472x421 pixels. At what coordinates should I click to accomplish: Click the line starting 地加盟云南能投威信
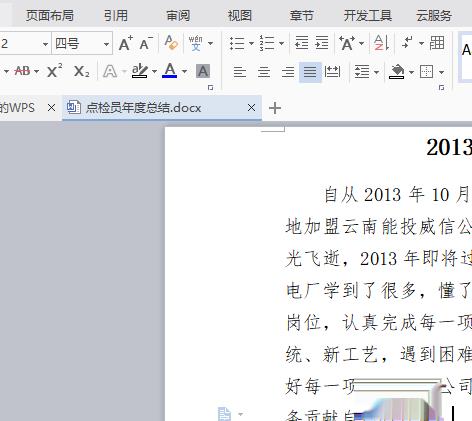[379, 227]
